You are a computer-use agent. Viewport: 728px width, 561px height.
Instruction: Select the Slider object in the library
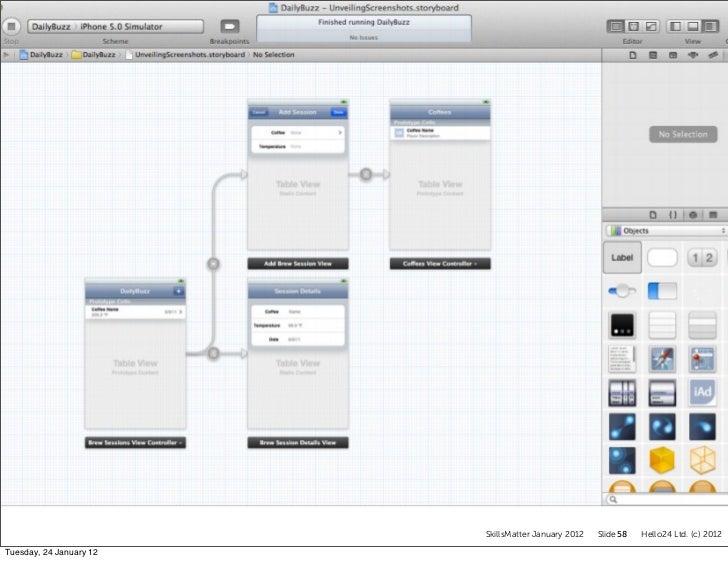622,291
